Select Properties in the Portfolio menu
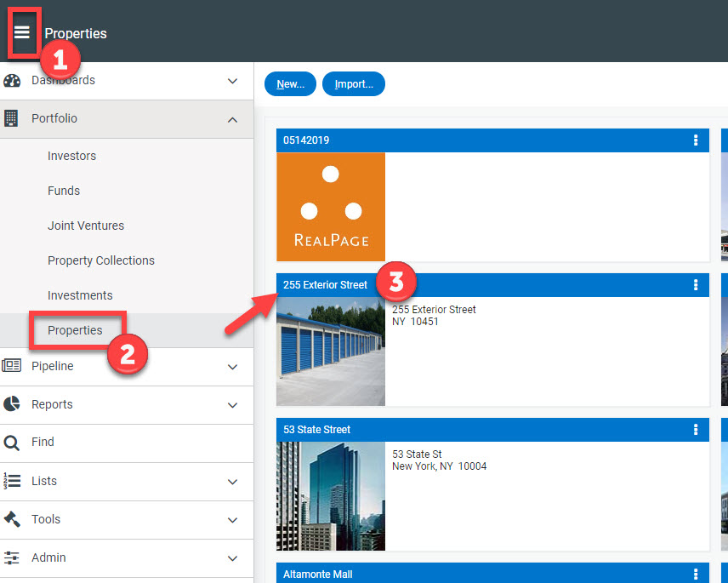 (77, 330)
